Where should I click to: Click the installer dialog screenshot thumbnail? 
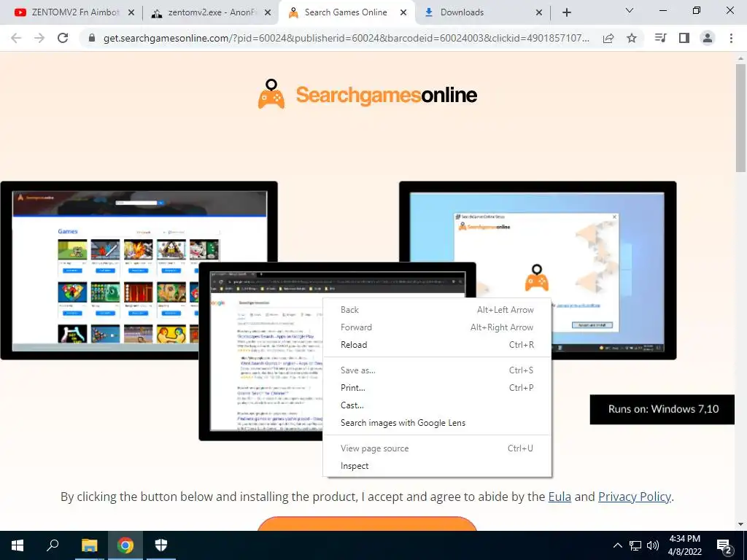point(538,270)
